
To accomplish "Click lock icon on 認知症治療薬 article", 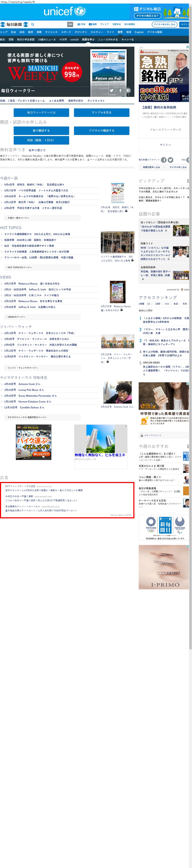I will tap(166, 230).
